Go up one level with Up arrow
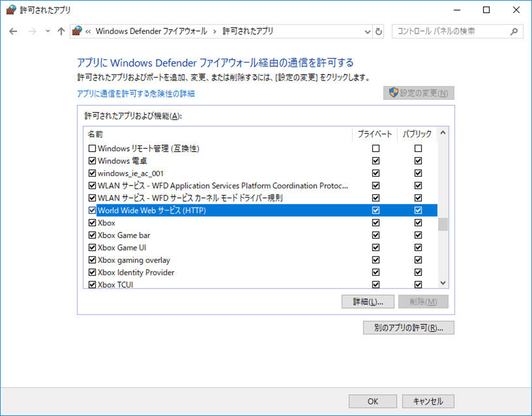Viewport: 532px width, 416px height. (x=61, y=31)
